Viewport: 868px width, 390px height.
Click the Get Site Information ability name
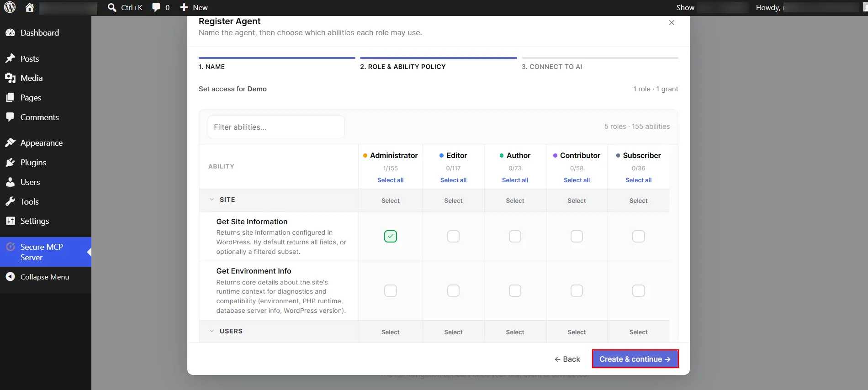pyautogui.click(x=252, y=221)
